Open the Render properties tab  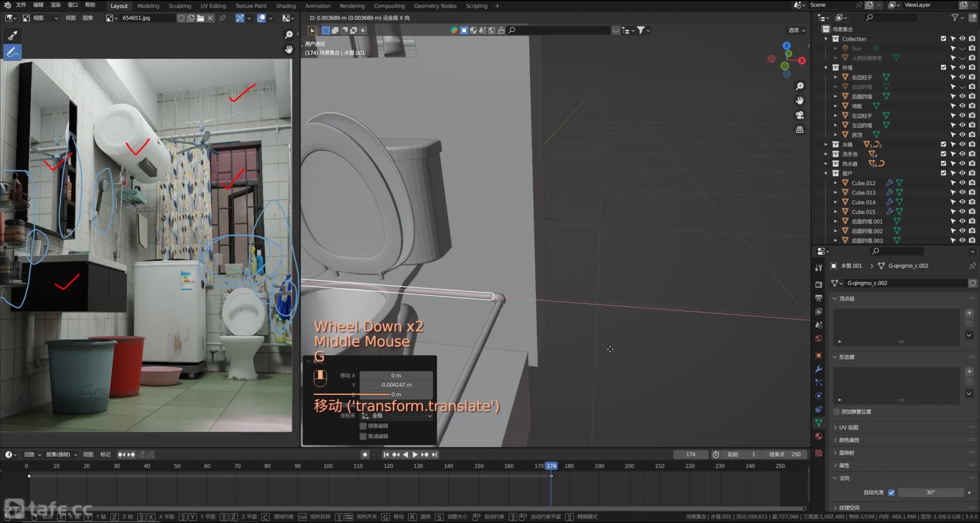[x=819, y=284]
